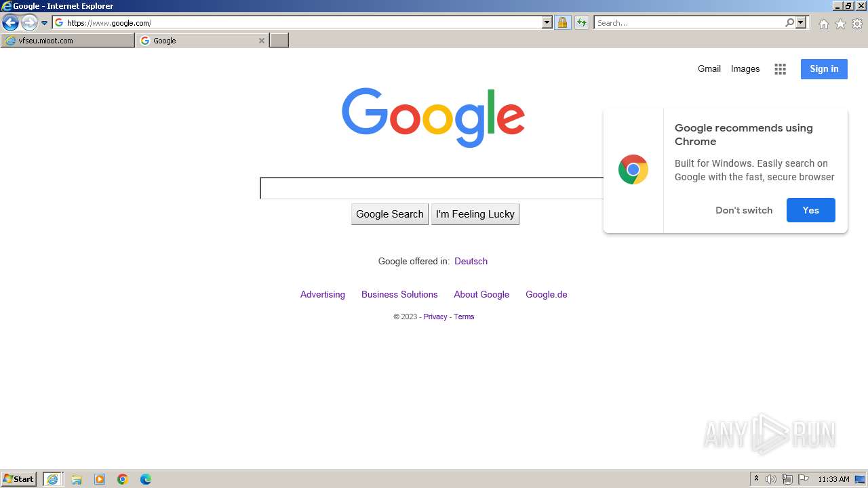Minimize the Internet Explorer window
Screen dimensions: 868x488
pyautogui.click(x=837, y=5)
